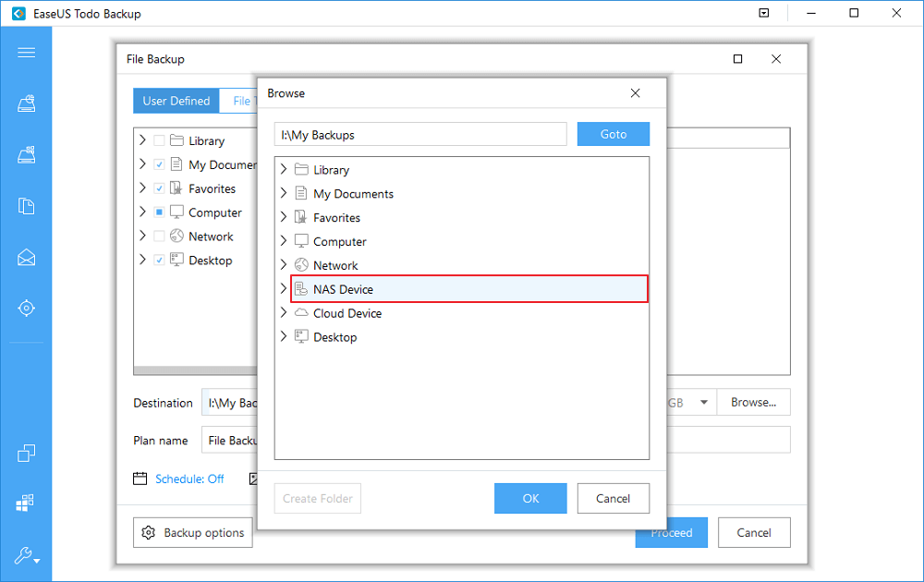924x582 pixels.
Task: Click the Disk/Partition Backup sidebar icon
Action: (26, 103)
